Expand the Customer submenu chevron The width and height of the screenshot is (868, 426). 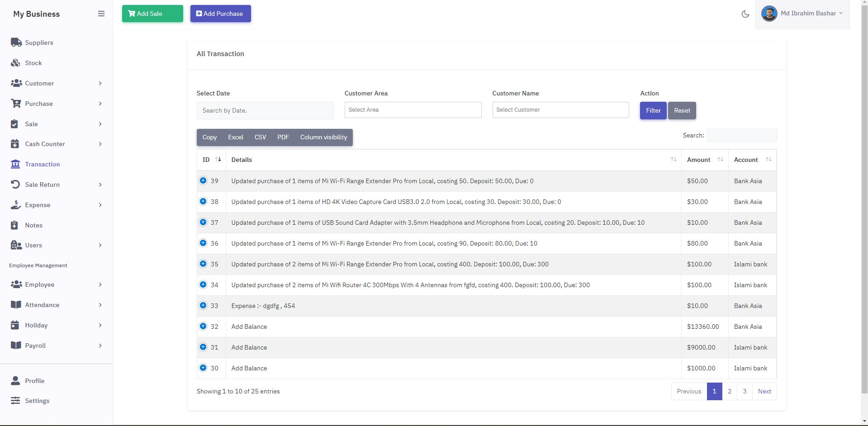pos(100,83)
